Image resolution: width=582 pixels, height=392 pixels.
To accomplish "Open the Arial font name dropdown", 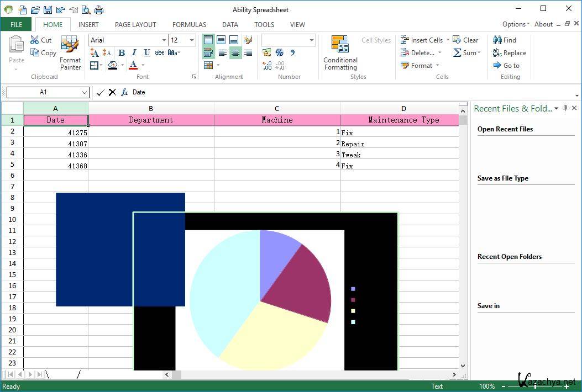I will 164,40.
